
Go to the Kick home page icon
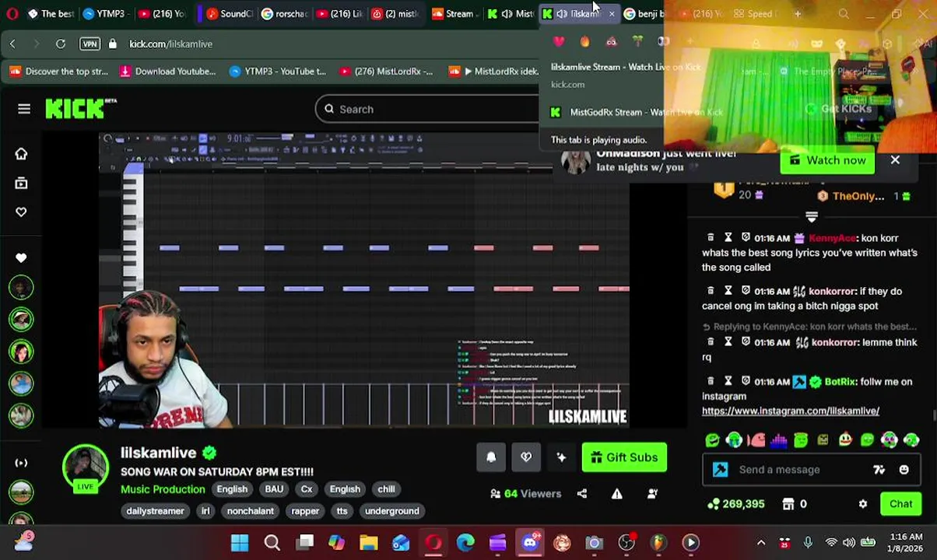point(21,154)
